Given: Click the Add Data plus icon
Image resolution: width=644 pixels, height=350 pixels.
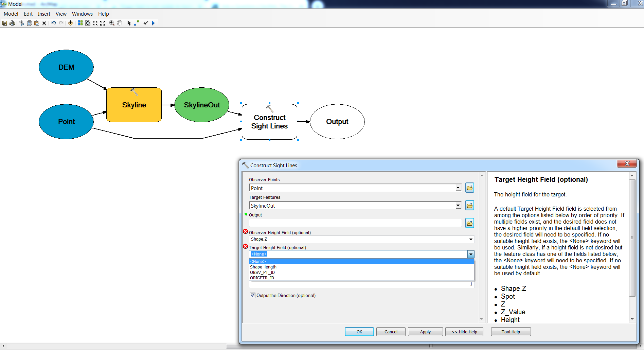Looking at the screenshot, I should point(71,23).
